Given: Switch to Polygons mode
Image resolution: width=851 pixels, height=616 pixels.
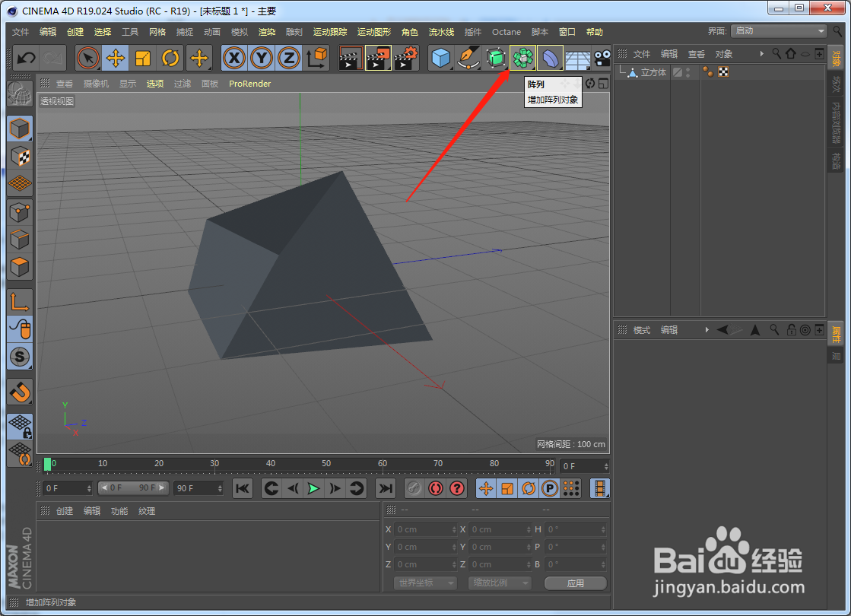Looking at the screenshot, I should 20,267.
